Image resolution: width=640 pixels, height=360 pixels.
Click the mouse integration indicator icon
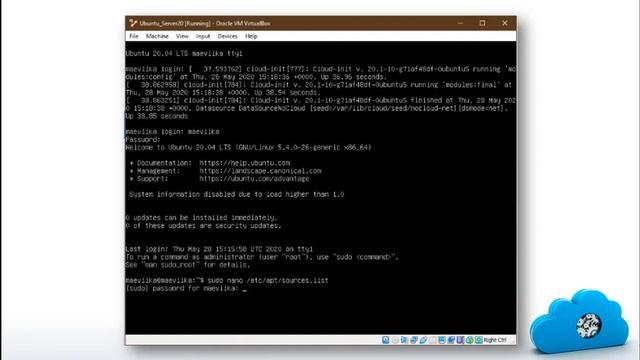[470, 340]
